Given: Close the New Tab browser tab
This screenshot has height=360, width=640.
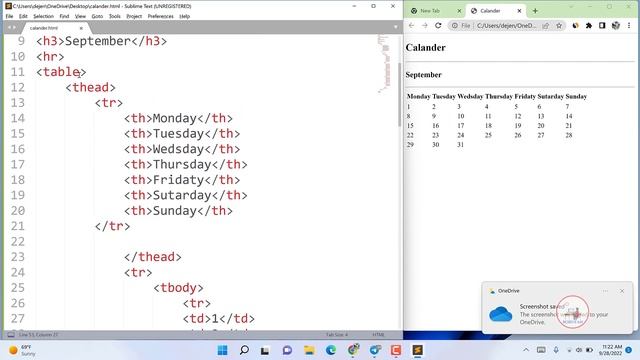Looking at the screenshot, I should click(459, 11).
